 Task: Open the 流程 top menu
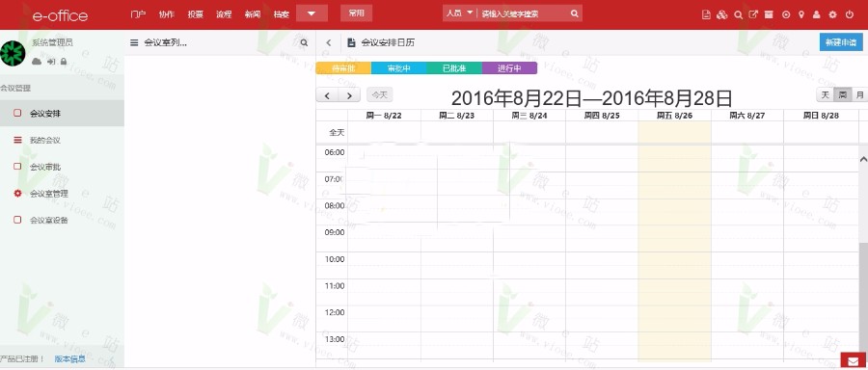[x=224, y=14]
